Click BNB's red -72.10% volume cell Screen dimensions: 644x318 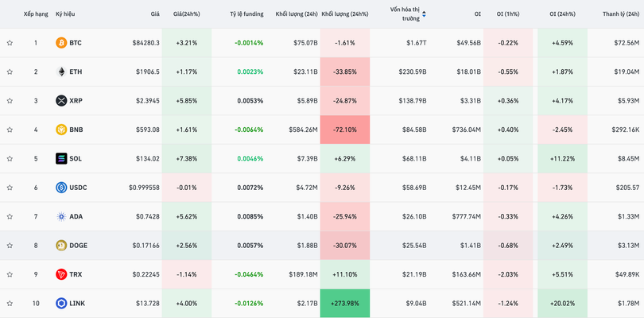tap(344, 130)
